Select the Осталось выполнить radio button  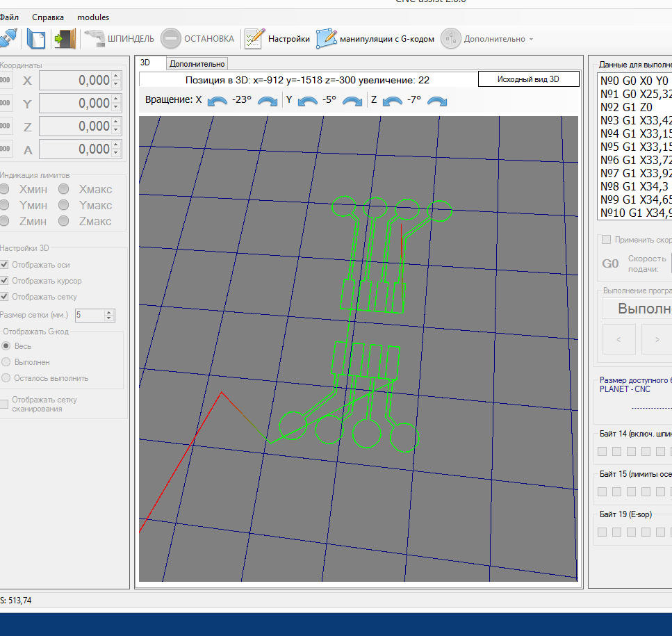(6, 378)
